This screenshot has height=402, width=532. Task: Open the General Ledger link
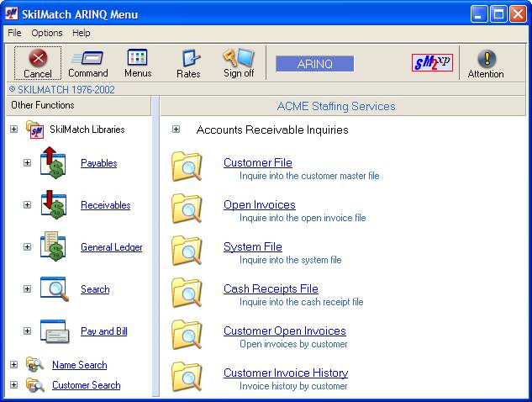[112, 247]
